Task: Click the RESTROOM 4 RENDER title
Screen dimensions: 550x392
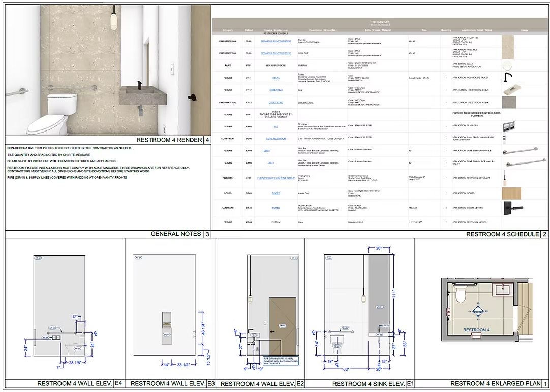Action: point(169,140)
